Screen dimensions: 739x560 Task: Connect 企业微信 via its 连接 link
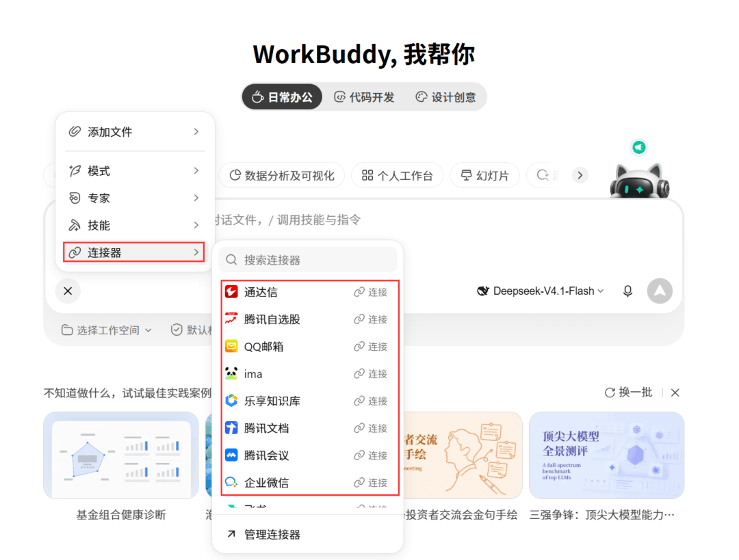[x=371, y=483]
